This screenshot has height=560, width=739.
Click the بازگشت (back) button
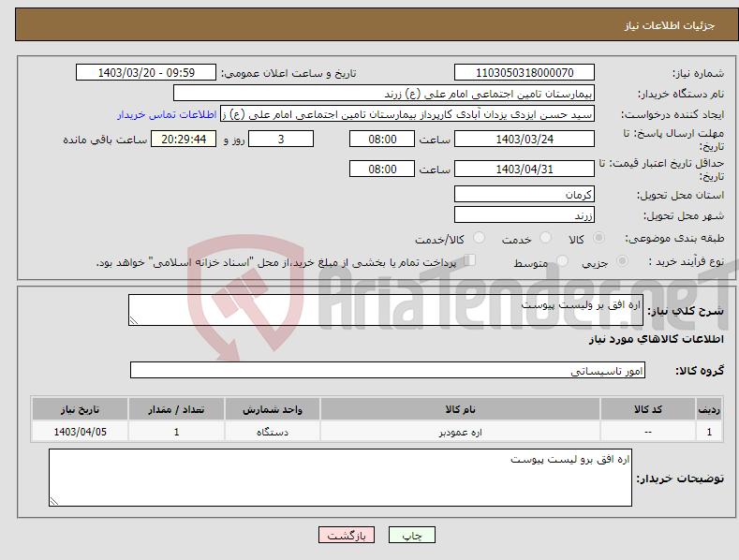[347, 535]
